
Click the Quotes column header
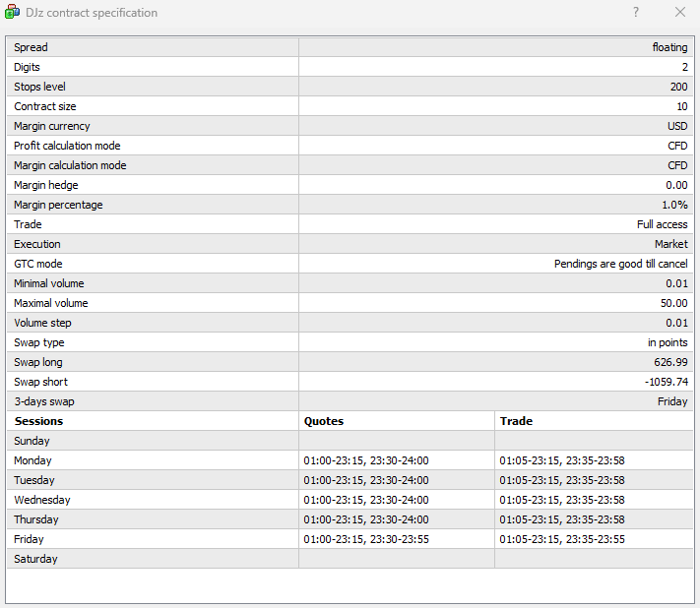[x=324, y=421]
